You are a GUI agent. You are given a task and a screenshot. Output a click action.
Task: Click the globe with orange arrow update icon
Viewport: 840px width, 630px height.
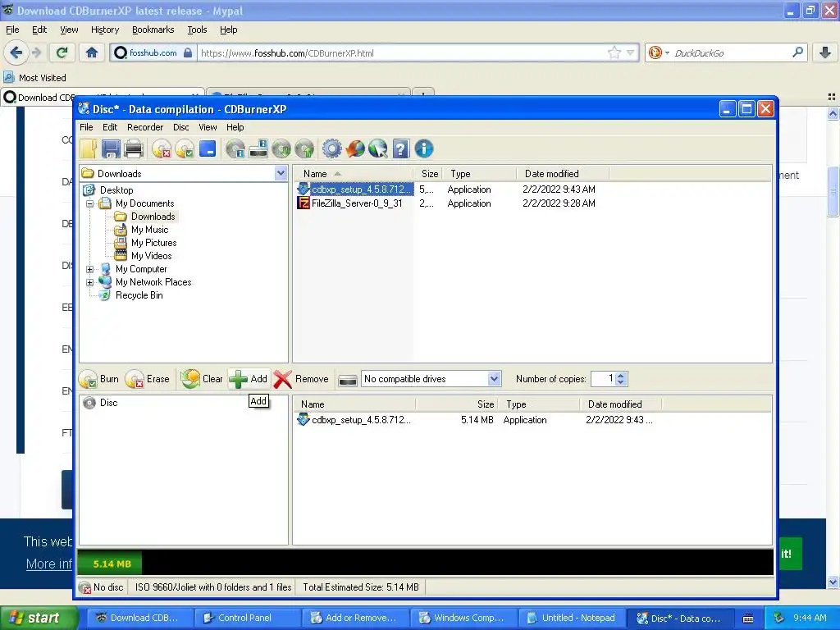point(354,149)
